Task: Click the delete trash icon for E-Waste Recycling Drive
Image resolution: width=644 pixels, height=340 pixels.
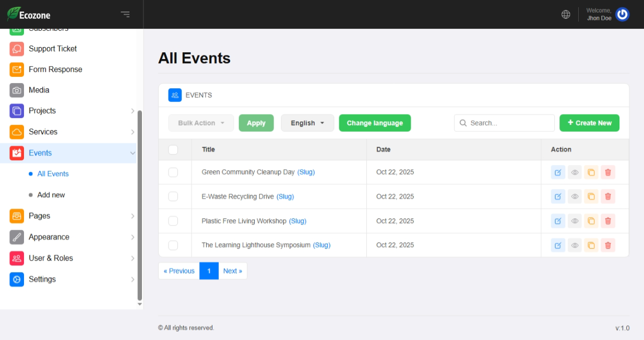Action: coord(607,197)
